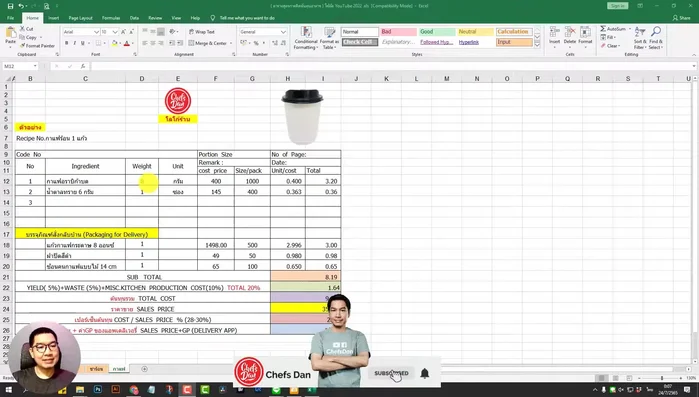Open Sort & Filter menu

640,38
